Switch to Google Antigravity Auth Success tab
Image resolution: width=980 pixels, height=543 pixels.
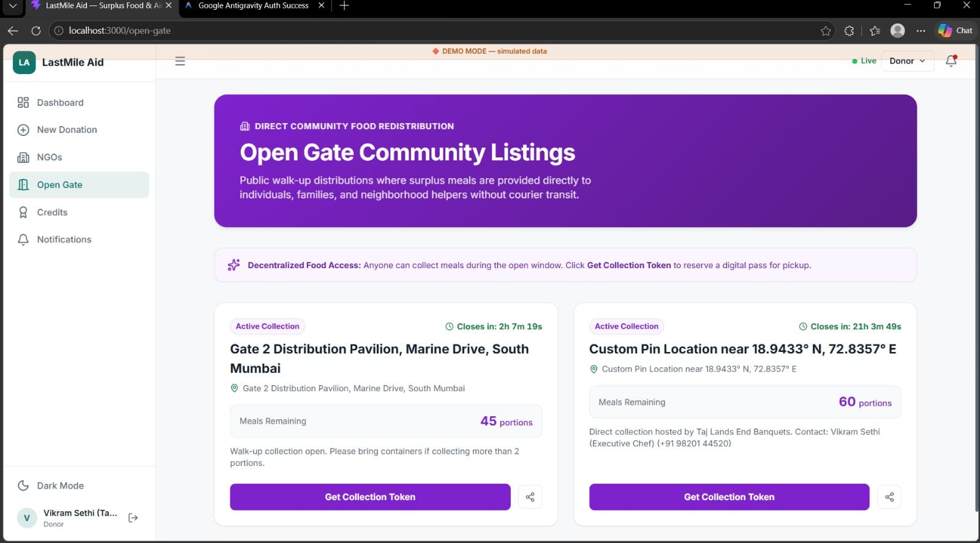pyautogui.click(x=253, y=6)
